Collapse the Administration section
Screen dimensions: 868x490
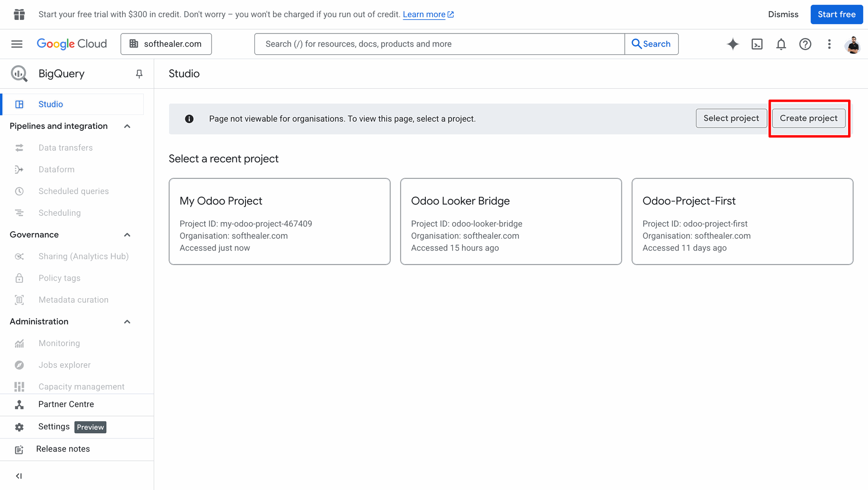click(127, 322)
